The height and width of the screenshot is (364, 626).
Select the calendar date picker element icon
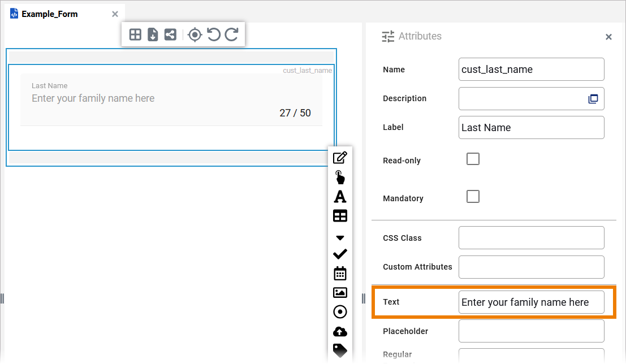(340, 274)
